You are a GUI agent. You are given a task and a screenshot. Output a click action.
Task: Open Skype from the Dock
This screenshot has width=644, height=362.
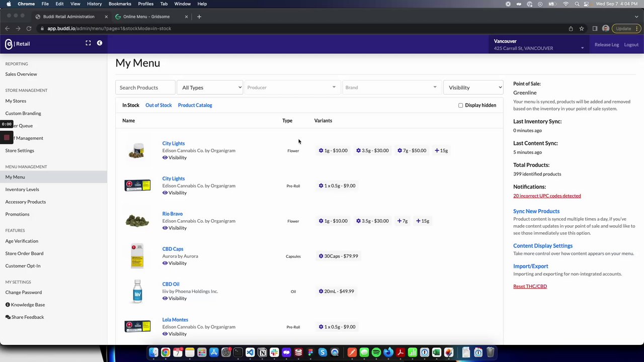[323, 352]
